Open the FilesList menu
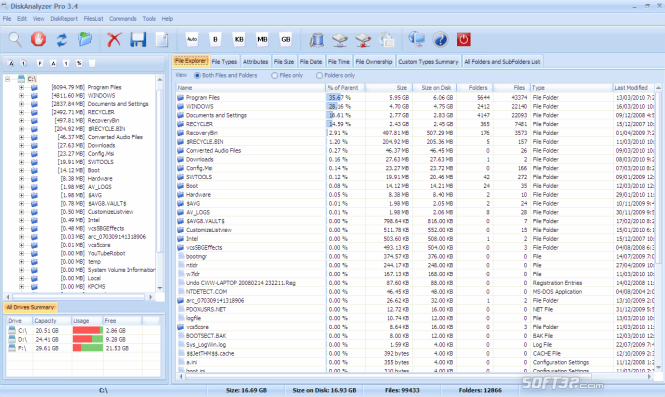The width and height of the screenshot is (665, 397). [x=93, y=19]
